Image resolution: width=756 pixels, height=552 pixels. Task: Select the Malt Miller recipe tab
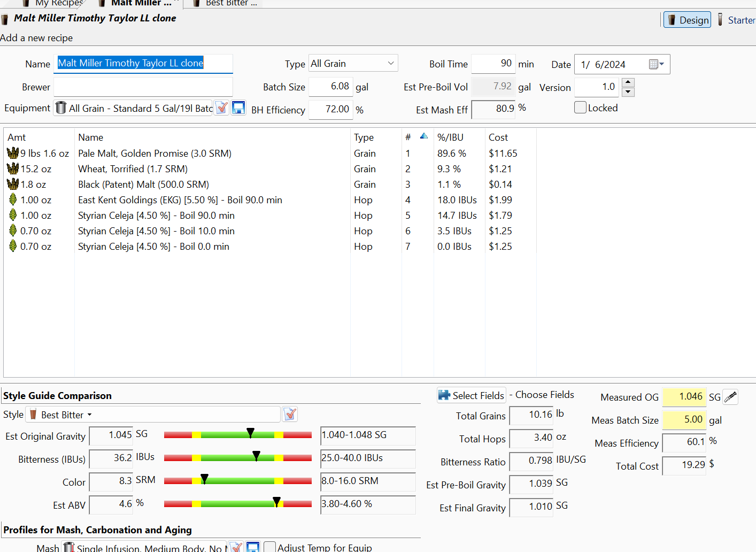(x=136, y=3)
